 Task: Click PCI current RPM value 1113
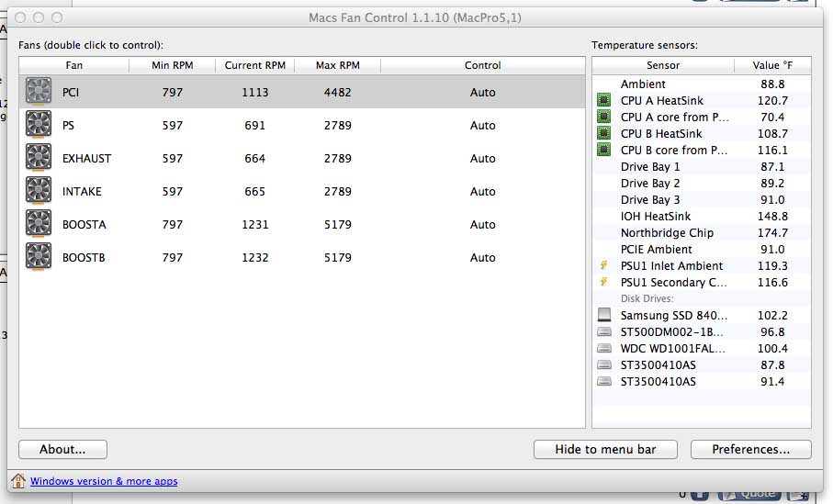pyautogui.click(x=255, y=93)
